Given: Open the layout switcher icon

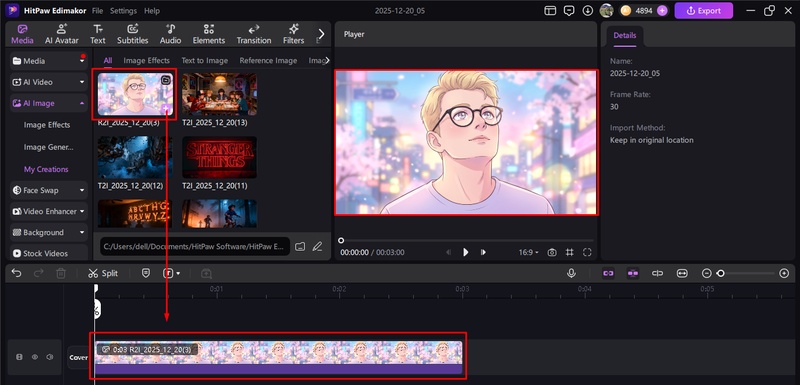Looking at the screenshot, I should 550,11.
